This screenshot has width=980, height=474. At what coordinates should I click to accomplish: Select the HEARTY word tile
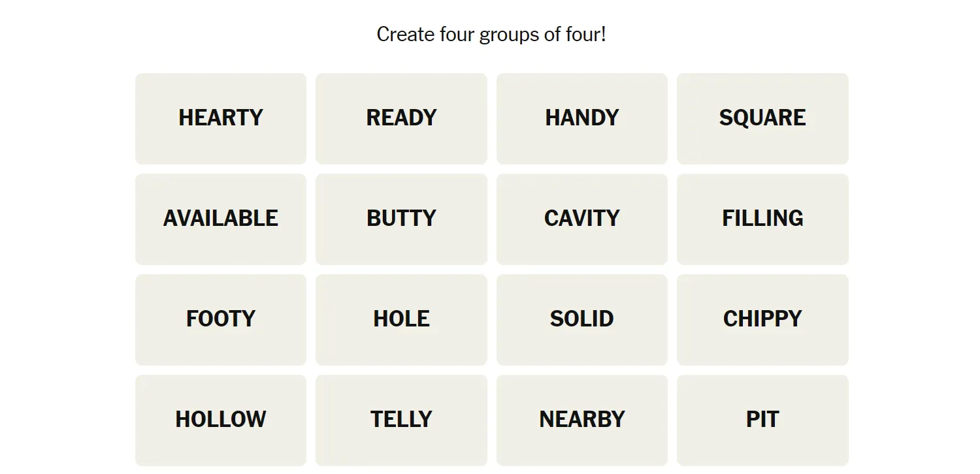(x=221, y=119)
